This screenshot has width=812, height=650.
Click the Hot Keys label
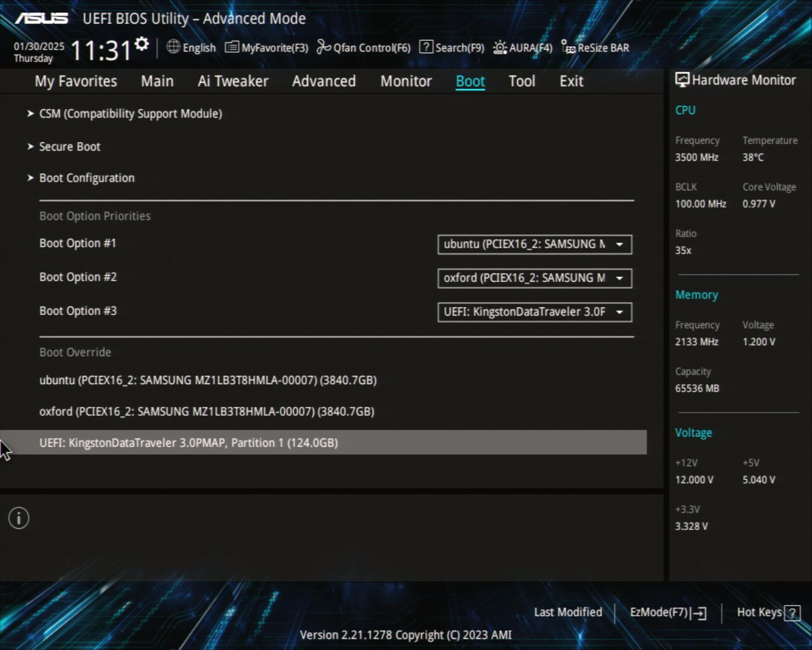point(759,613)
